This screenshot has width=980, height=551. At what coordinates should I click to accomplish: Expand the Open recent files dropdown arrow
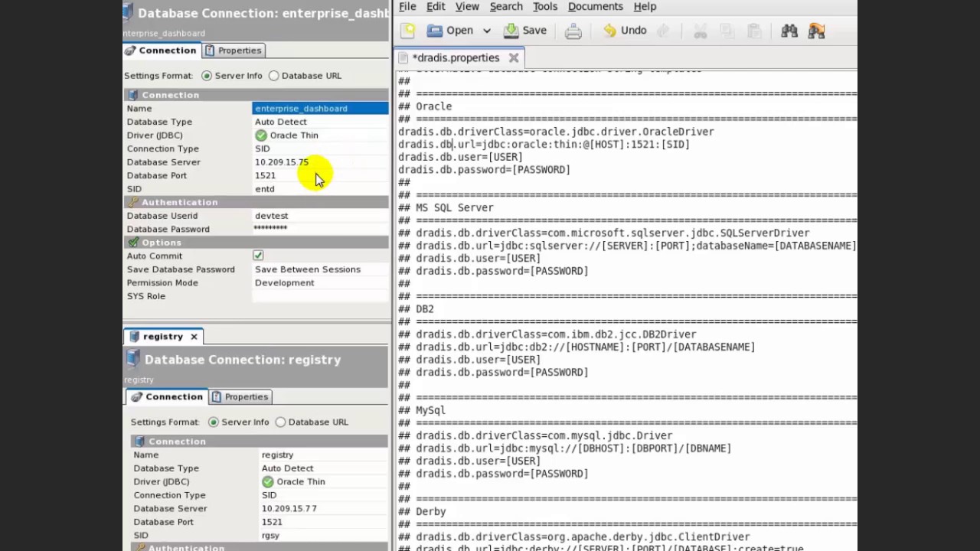[486, 31]
